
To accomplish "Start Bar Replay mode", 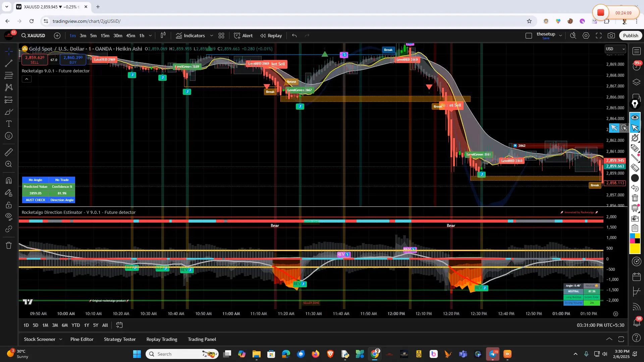I will [271, 36].
